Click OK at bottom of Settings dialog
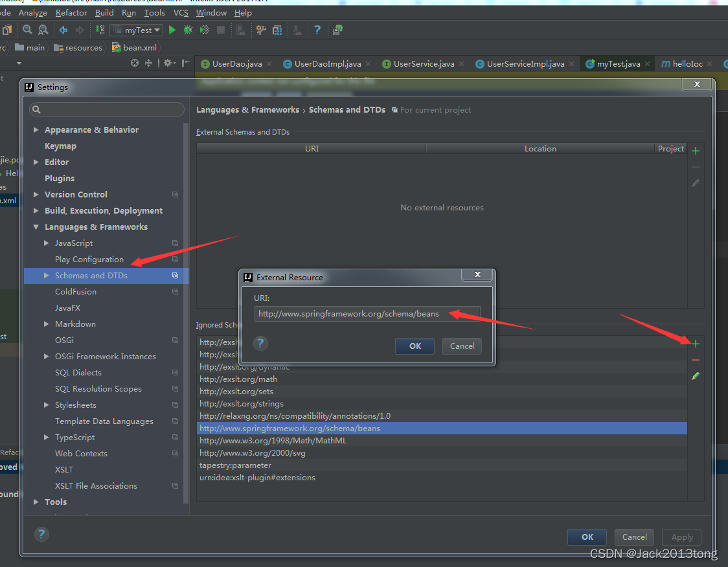 [587, 537]
